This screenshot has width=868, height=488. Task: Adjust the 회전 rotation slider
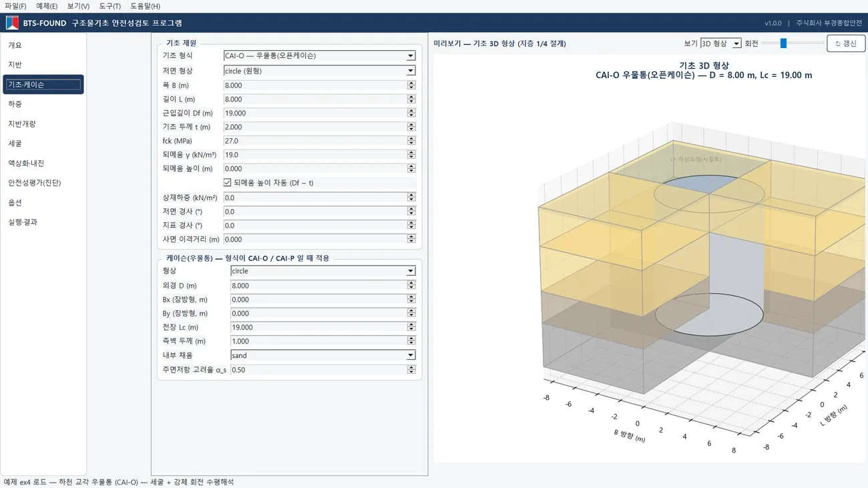(x=793, y=43)
